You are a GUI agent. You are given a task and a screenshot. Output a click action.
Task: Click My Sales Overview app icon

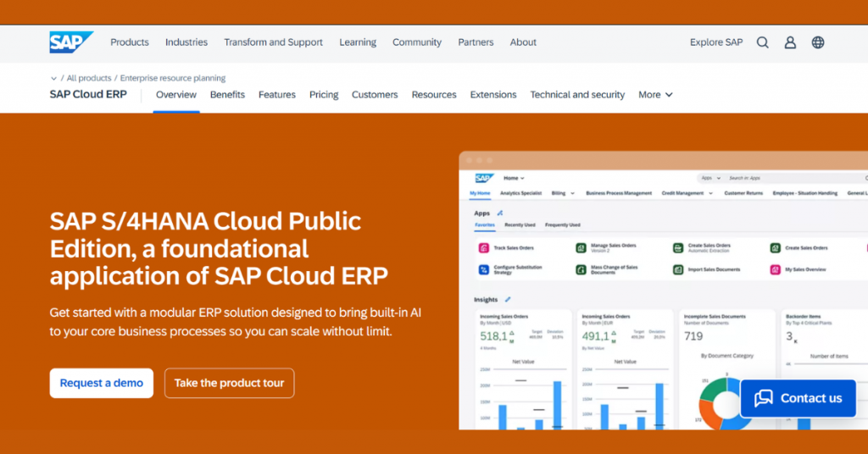pos(775,269)
